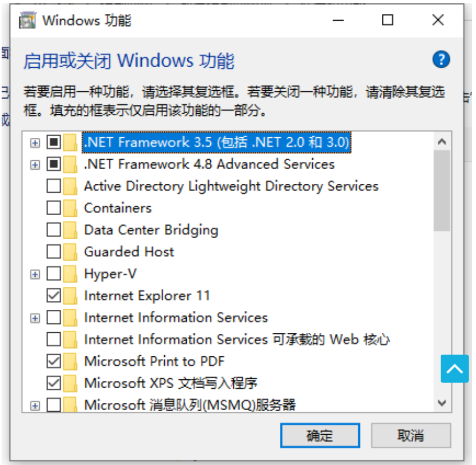Click the scrollbar down arrow
476x465 pixels.
tap(442, 403)
